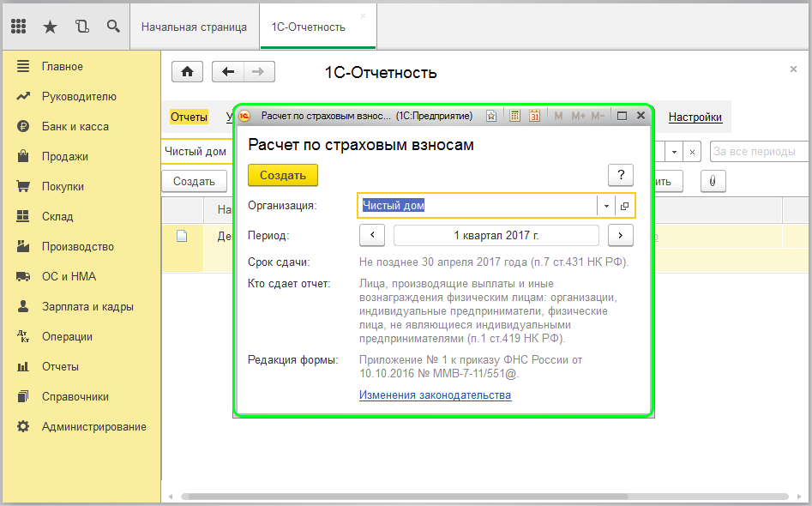Open calendar icon in dialog title bar
Screen dimensions: 812x506
[534, 116]
